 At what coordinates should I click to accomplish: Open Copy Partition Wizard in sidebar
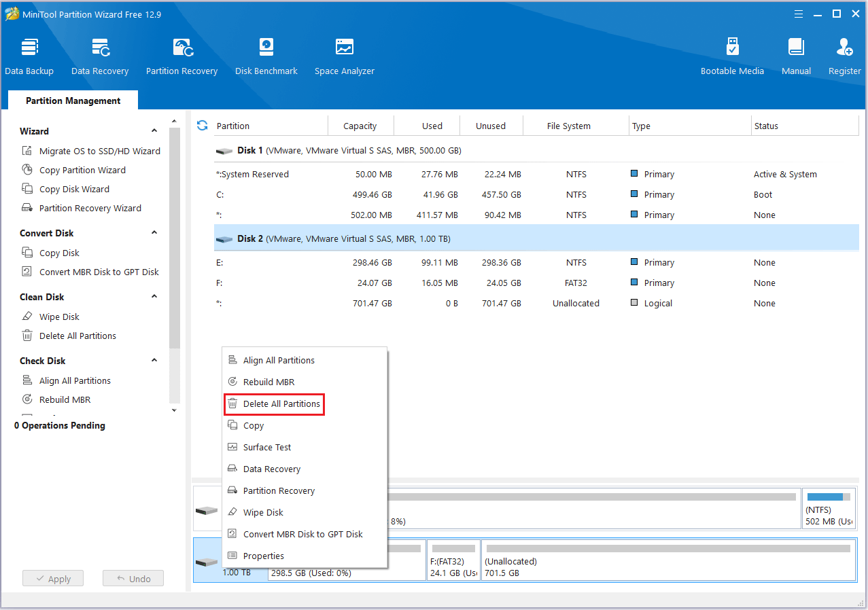pos(74,170)
